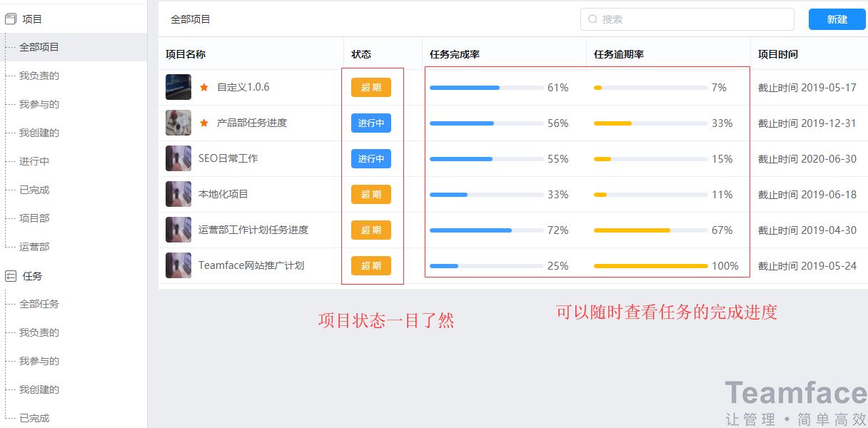The width and height of the screenshot is (868, 428).
Task: Click the 新建 button to create a project
Action: (837, 19)
